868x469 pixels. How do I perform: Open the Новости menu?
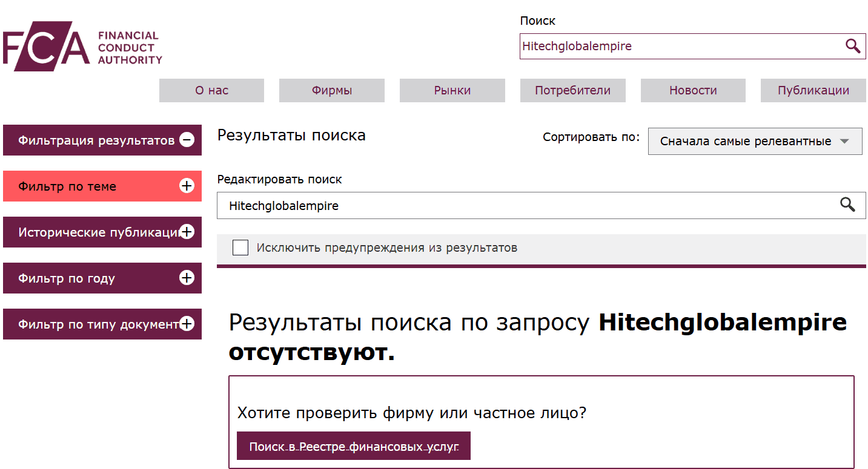[693, 90]
